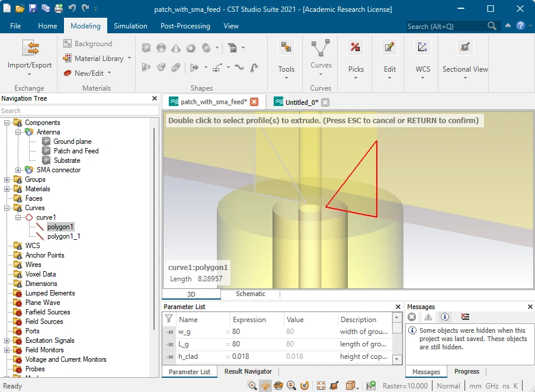Switch to the Simulation ribbon tab
Screen dimensions: 535x392
pos(130,26)
